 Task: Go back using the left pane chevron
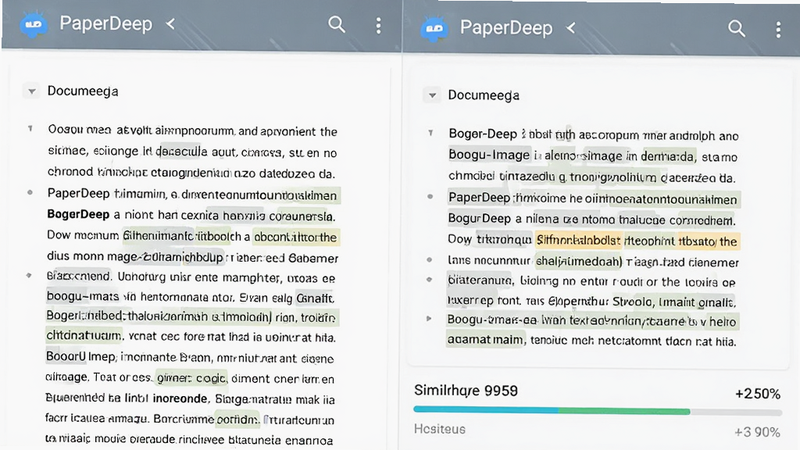tap(170, 24)
